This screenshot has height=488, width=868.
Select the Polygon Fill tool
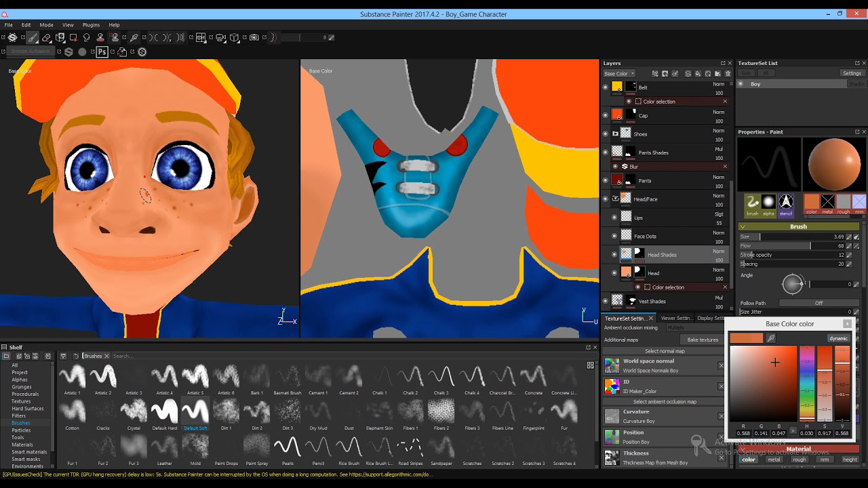click(73, 38)
